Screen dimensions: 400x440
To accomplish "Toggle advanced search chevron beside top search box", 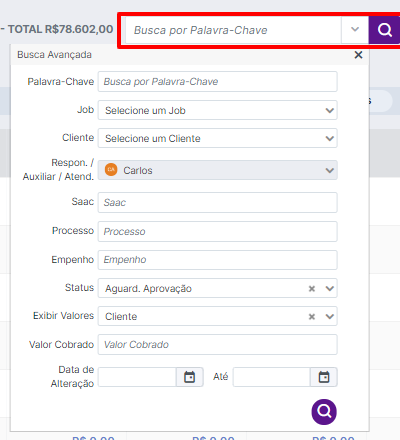I will 355,30.
